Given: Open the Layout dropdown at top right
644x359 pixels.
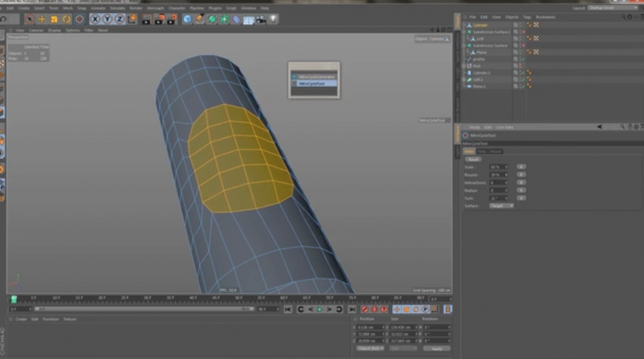Looking at the screenshot, I should pyautogui.click(x=609, y=8).
